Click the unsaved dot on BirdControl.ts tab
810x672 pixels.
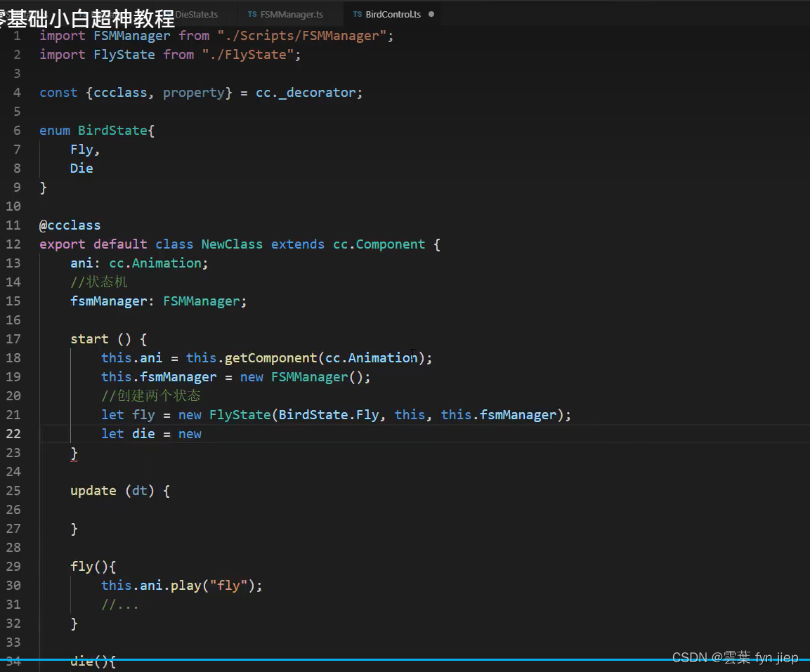coord(431,15)
